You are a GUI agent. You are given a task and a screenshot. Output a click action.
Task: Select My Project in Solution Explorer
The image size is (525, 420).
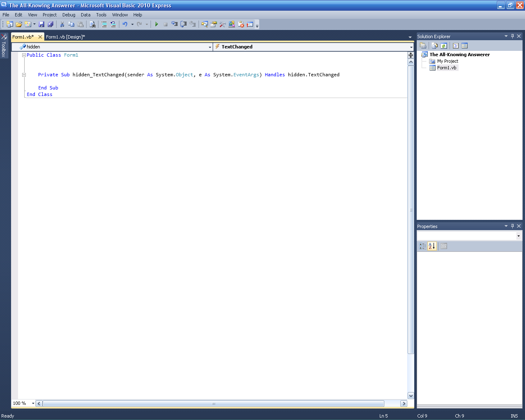coord(447,61)
